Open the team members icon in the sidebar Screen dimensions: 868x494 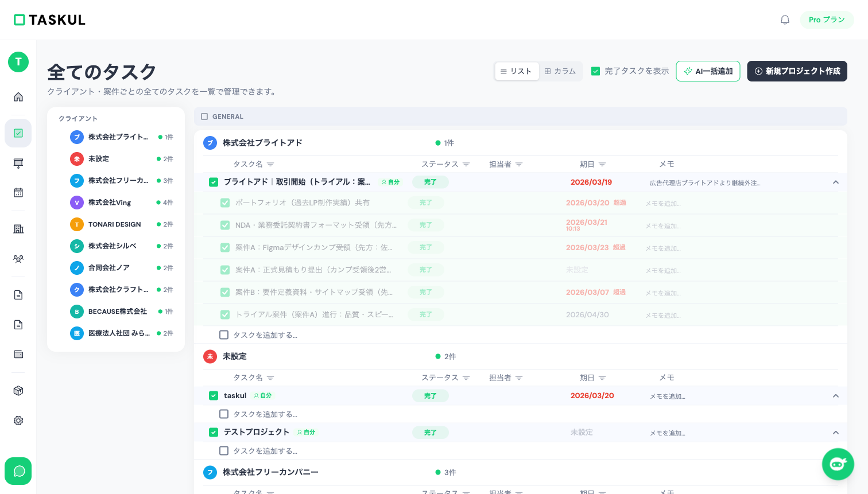coord(18,259)
